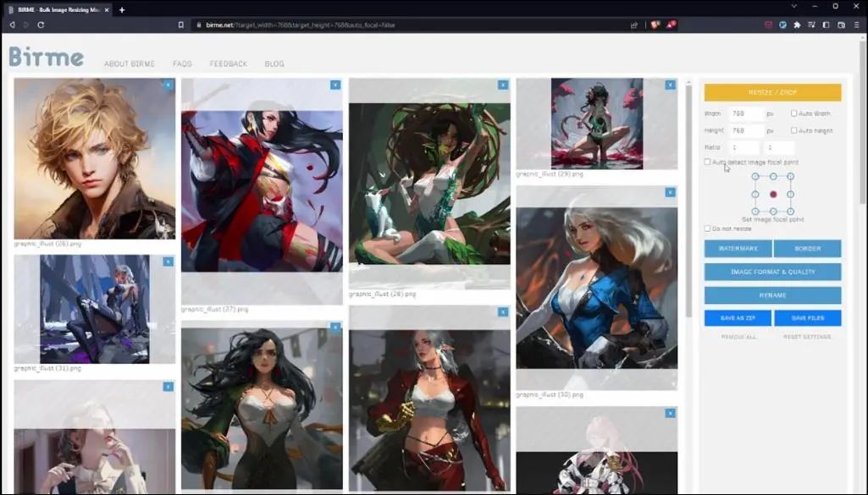Click the REMOVE ALL link

tap(738, 337)
